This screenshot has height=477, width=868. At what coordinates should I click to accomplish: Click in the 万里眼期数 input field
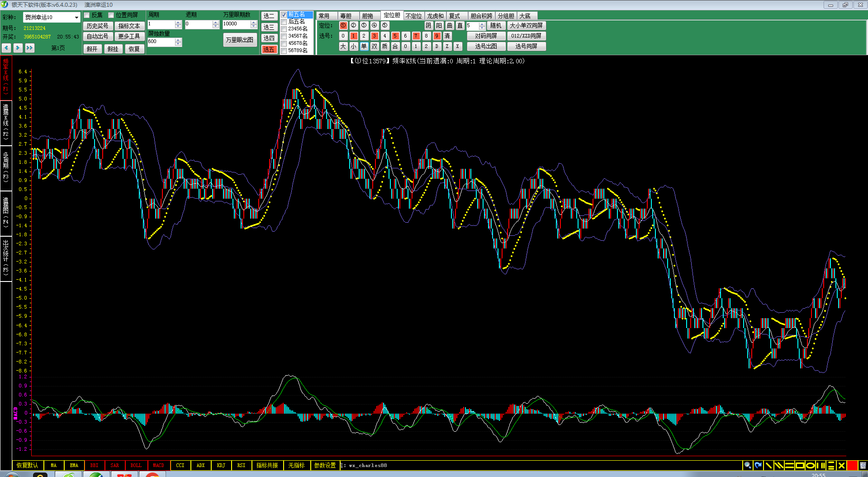click(x=237, y=24)
